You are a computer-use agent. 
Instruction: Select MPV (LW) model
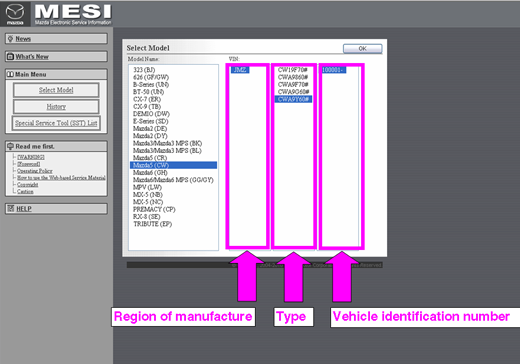pos(147,187)
